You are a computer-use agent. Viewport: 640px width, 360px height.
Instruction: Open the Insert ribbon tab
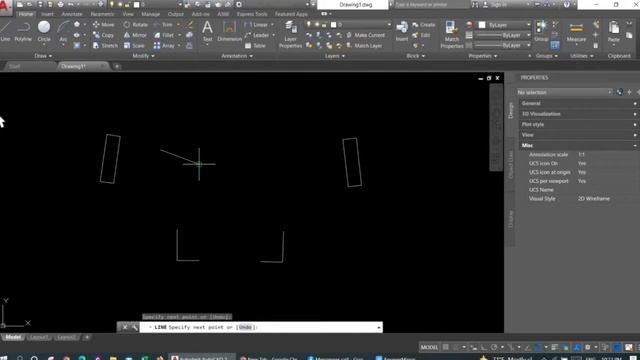pos(47,14)
